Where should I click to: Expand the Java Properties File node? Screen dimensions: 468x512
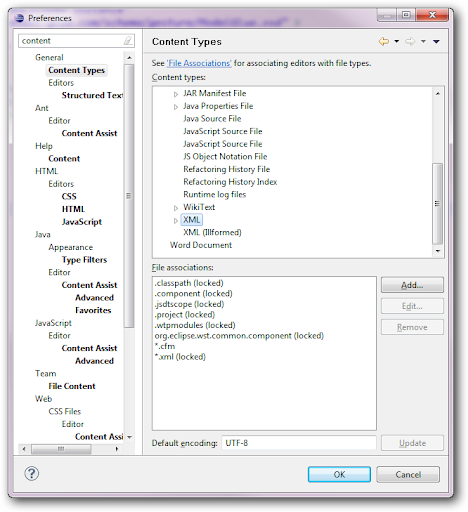point(176,107)
